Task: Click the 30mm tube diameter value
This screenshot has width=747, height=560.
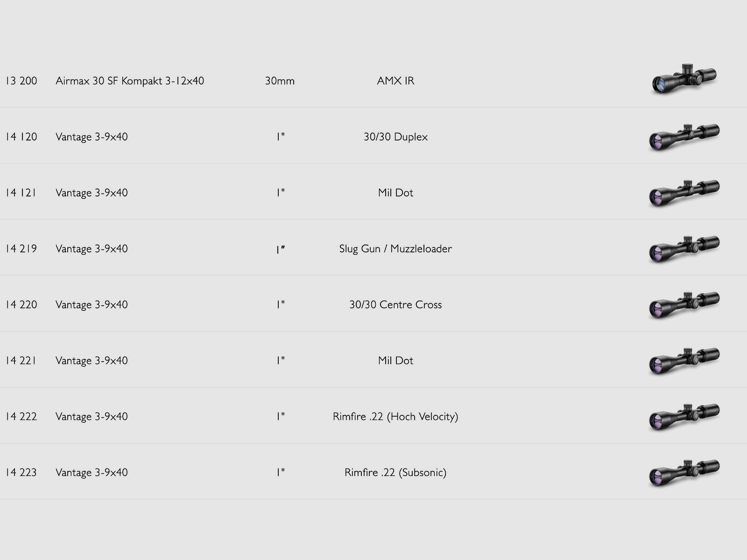Action: [x=280, y=81]
